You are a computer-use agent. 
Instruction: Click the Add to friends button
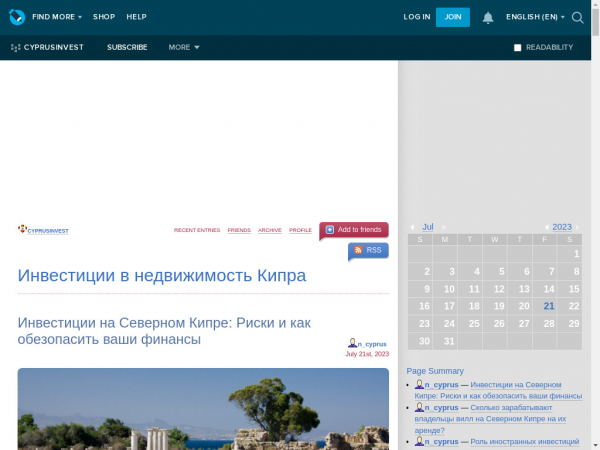tap(354, 230)
